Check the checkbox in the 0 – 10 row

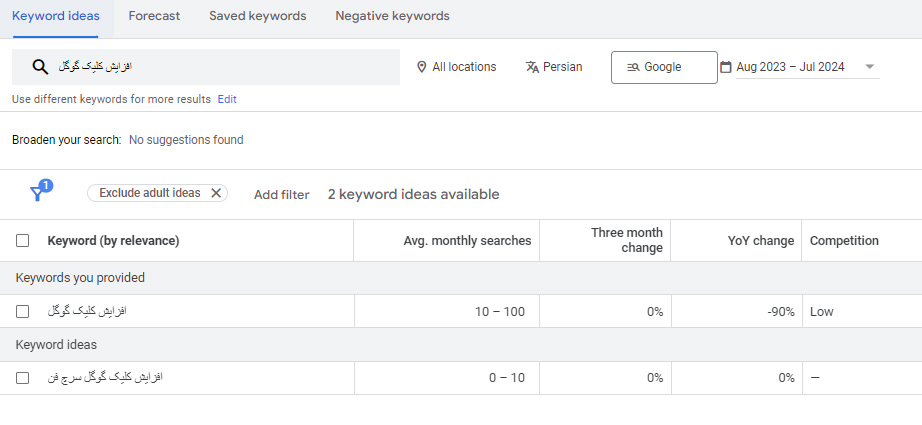point(22,378)
